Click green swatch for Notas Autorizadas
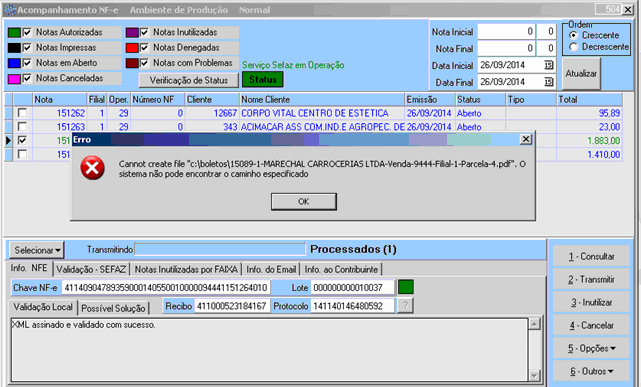 coord(14,33)
